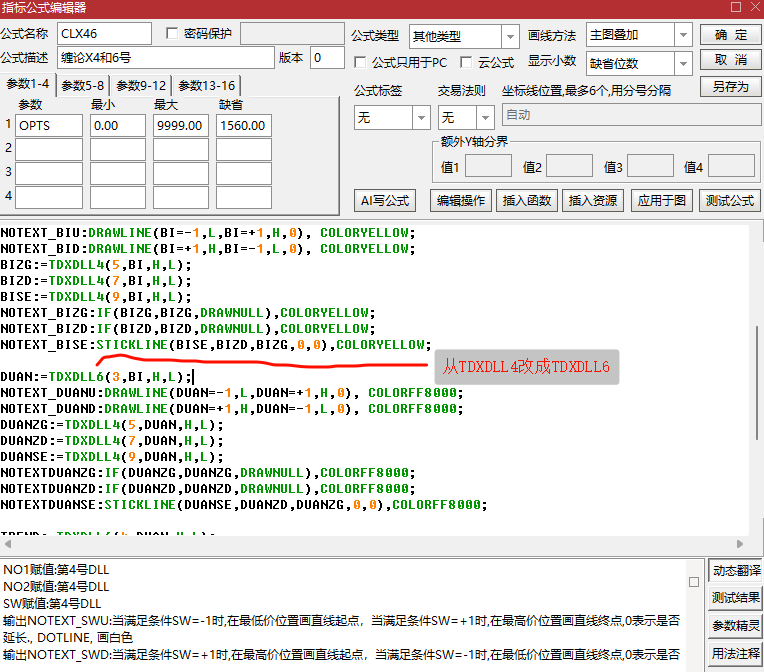Enable the 密码保护 checkbox
764x672 pixels.
pos(172,33)
